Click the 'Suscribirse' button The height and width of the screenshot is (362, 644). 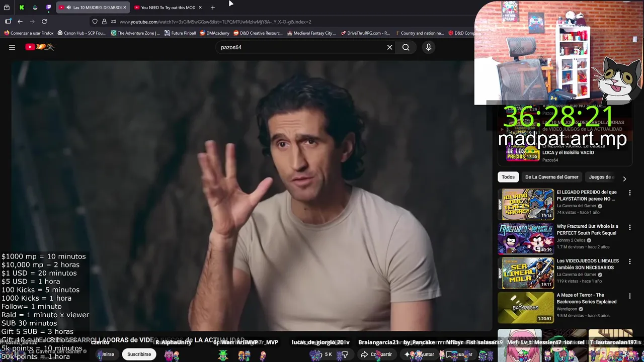[x=139, y=354]
